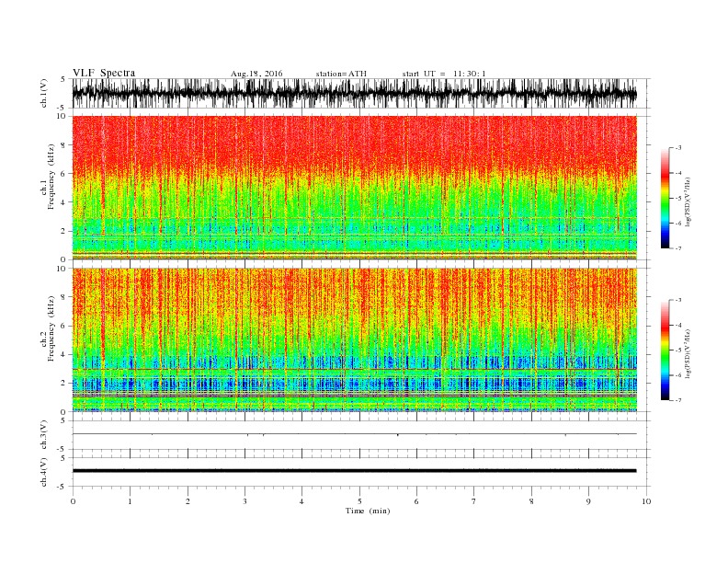The height and width of the screenshot is (563, 728).
Task: Click the "8" kHz tick on ch.1 spectrogram axis
Action: pos(63,145)
